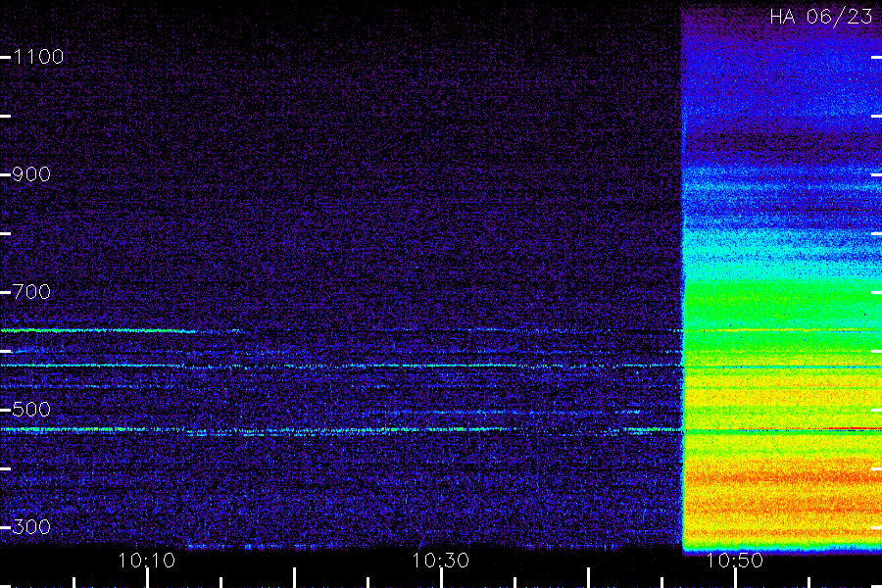Viewport: 882px width, 588px height.
Task: Click the 300 frequency axis label
Action: [x=31, y=526]
